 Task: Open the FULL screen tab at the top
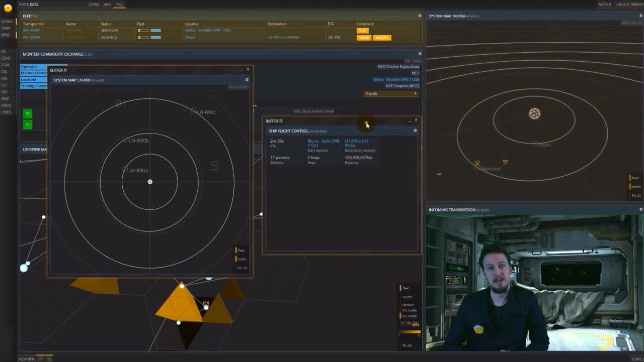point(119,4)
